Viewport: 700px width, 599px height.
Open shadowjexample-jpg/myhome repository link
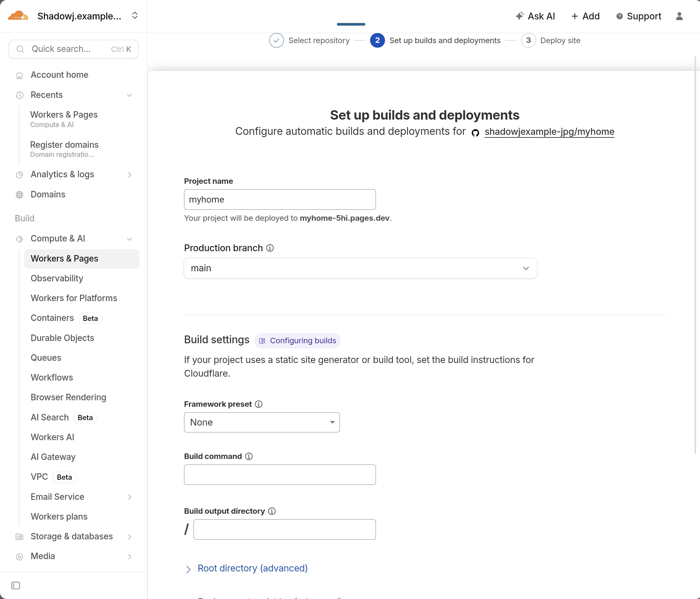549,131
